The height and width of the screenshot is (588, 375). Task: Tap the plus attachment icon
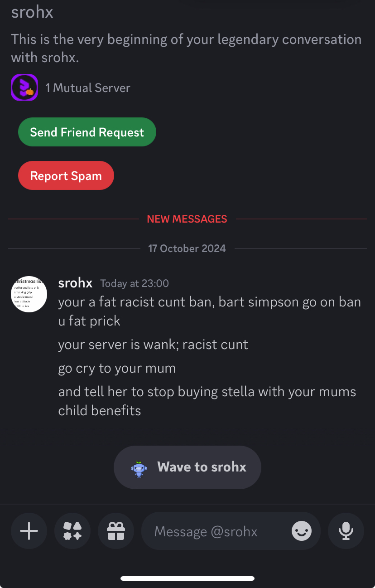[29, 531]
